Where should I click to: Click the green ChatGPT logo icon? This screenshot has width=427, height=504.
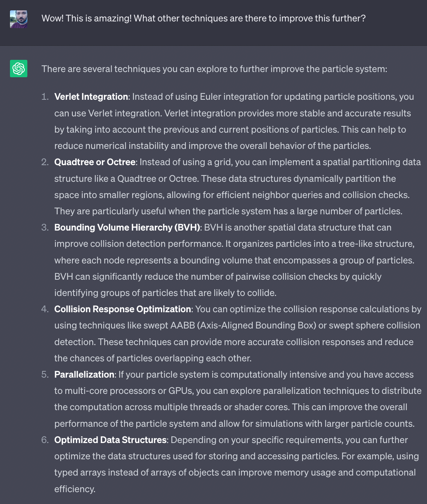pyautogui.click(x=18, y=69)
